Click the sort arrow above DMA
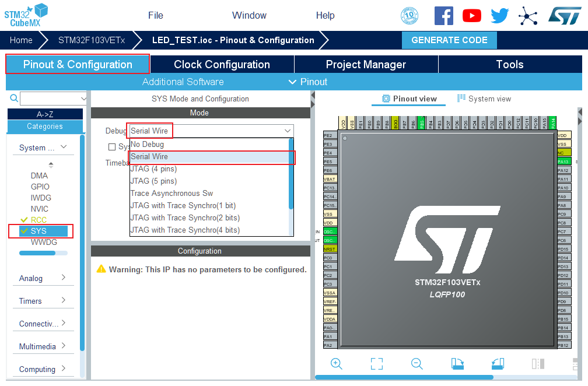 point(51,164)
